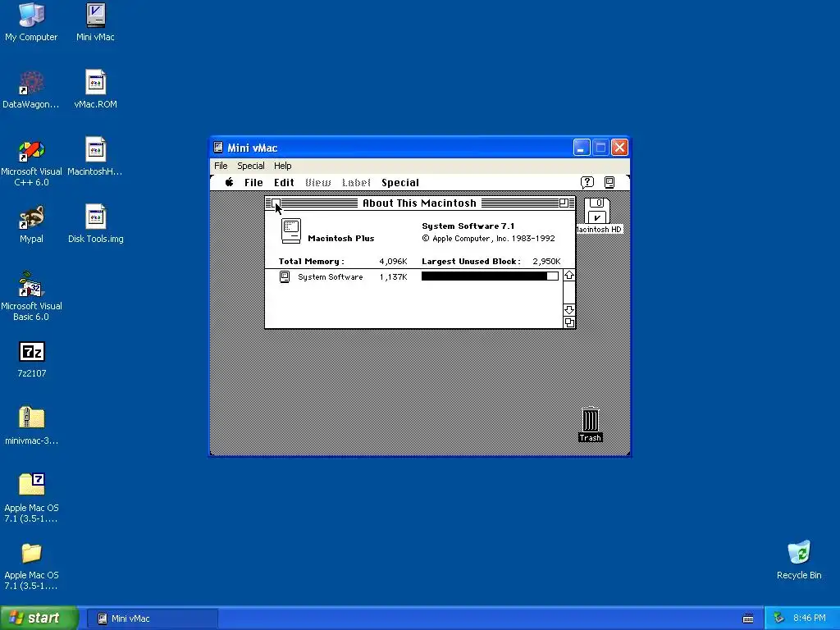Click the Apple Computer copyright text

tap(489, 239)
